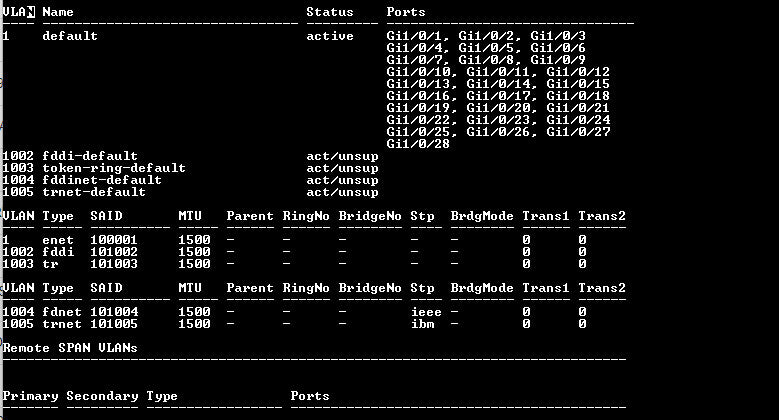Click the 'fdnet' type entry
This screenshot has height=420, width=779.
click(62, 312)
